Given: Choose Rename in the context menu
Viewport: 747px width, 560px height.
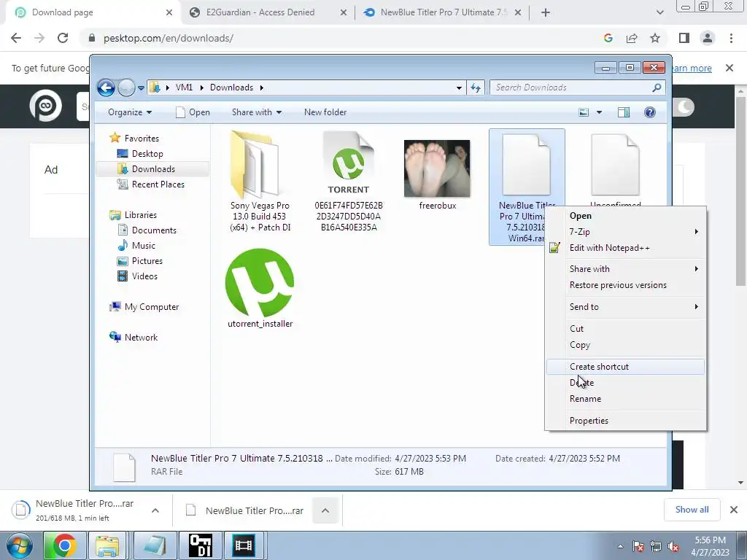Looking at the screenshot, I should (x=625, y=399).
